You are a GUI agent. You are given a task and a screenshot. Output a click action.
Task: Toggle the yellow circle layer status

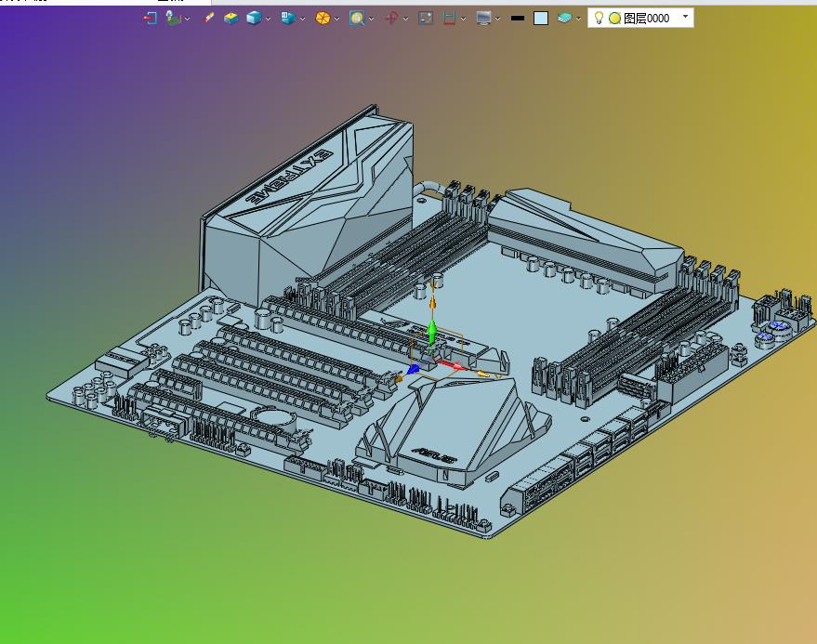[614, 19]
